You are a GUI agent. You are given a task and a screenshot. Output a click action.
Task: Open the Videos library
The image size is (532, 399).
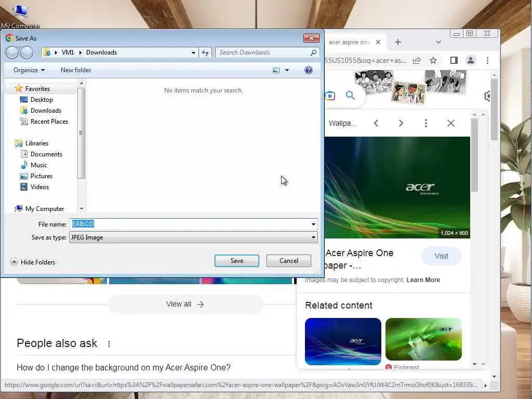point(39,187)
